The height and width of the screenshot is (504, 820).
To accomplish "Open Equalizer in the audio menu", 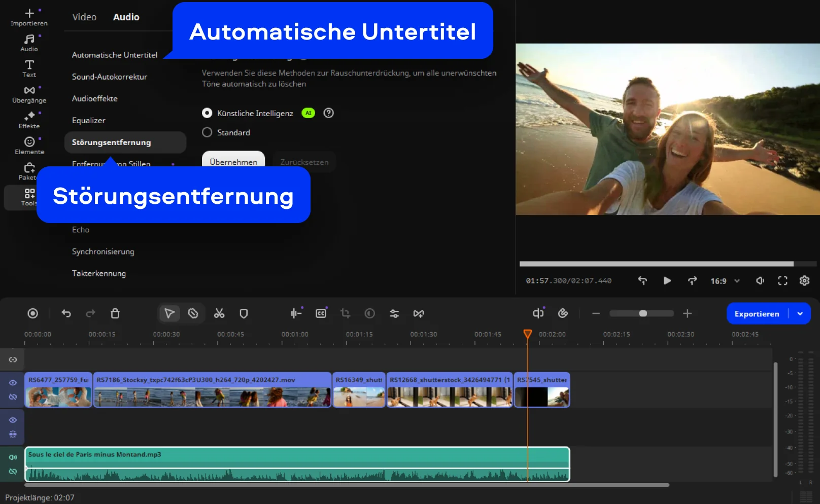I will [89, 121].
